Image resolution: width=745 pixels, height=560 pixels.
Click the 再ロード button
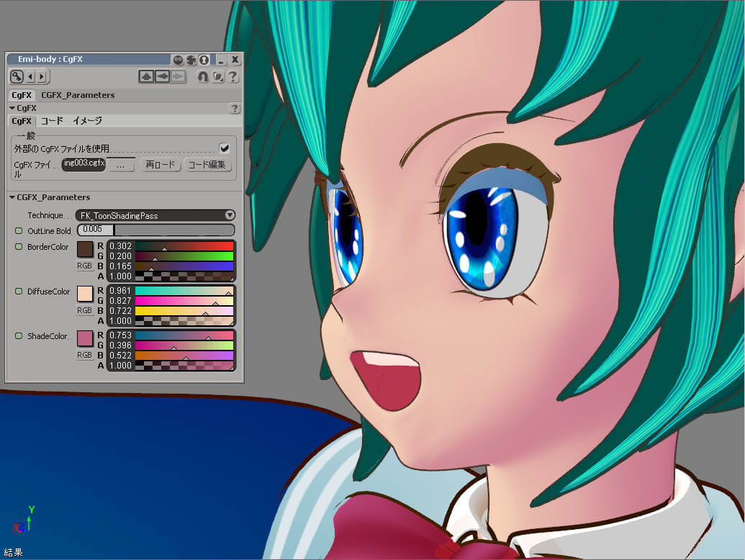tap(159, 165)
